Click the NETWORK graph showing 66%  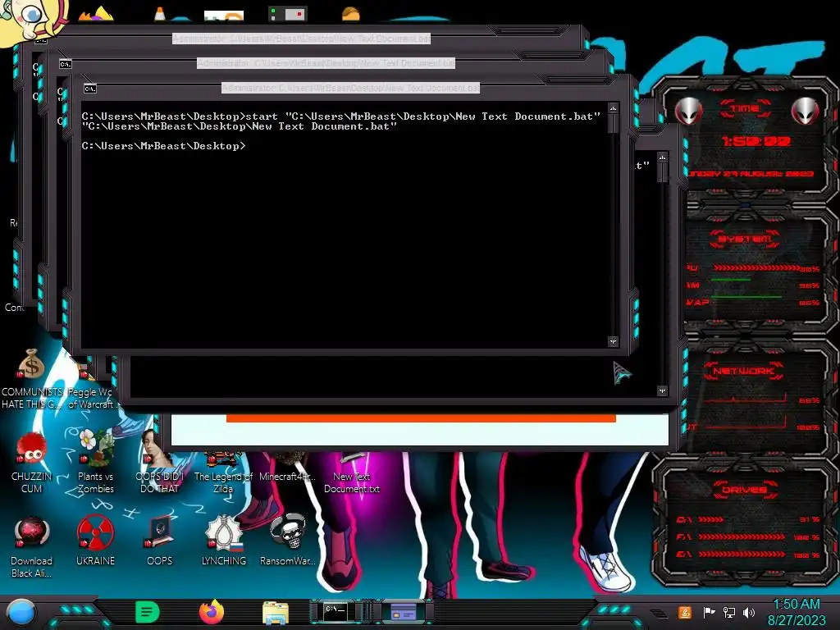pos(746,399)
